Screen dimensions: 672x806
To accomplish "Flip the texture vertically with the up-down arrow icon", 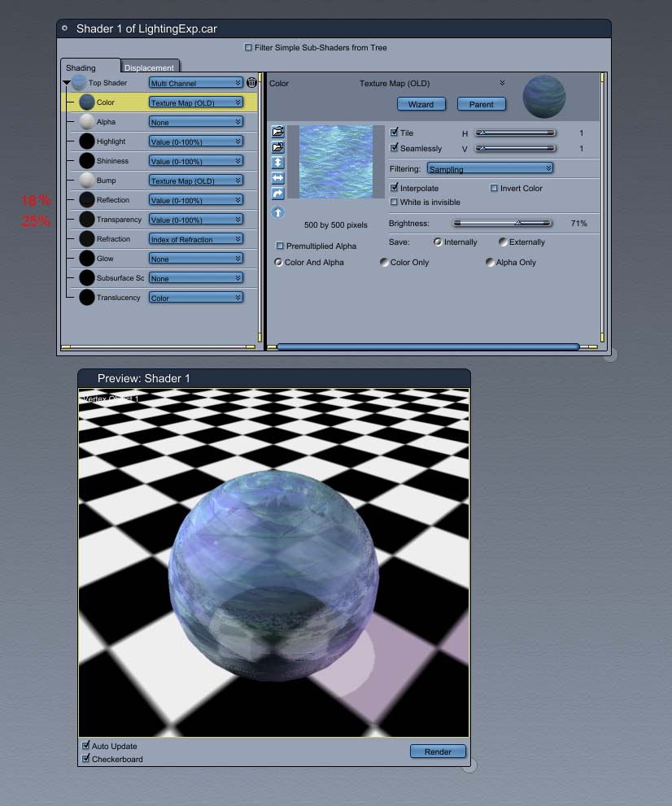I will click(277, 163).
